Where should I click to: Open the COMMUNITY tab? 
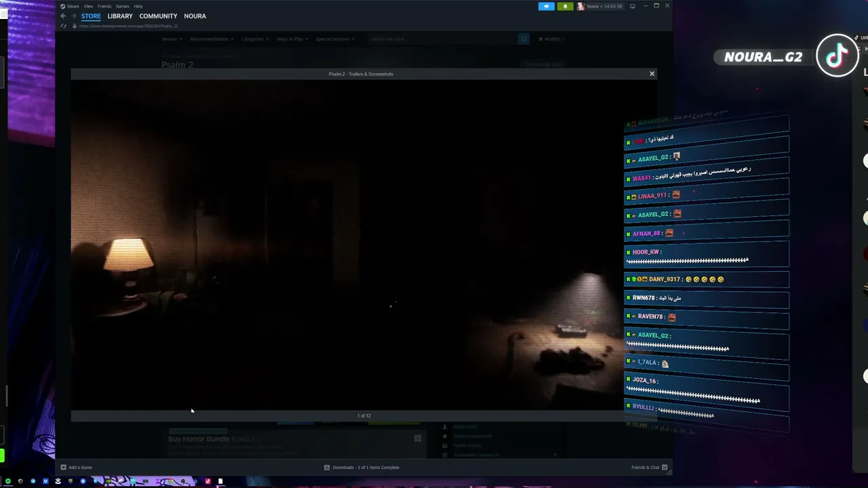coord(158,16)
